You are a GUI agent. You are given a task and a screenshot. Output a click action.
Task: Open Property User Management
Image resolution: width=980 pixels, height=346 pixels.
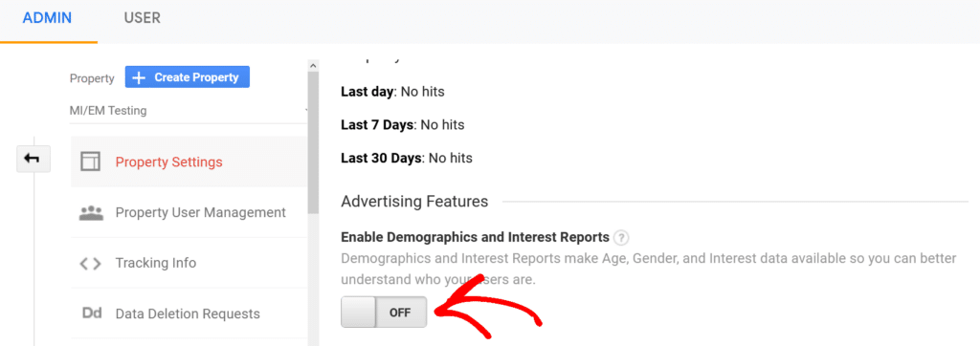[x=189, y=212]
